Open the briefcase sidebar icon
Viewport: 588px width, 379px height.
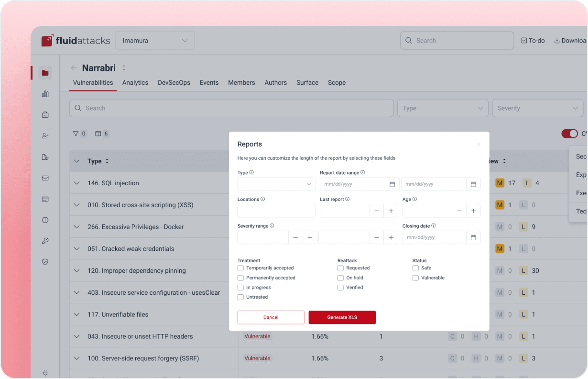coord(45,115)
